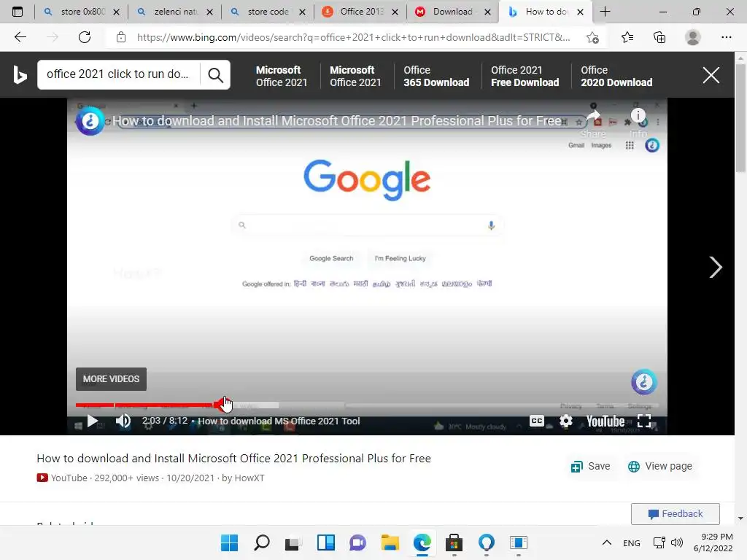Screen dimensions: 747x560
Task: Open Microsoft Store from the taskbar
Action: [454, 542]
